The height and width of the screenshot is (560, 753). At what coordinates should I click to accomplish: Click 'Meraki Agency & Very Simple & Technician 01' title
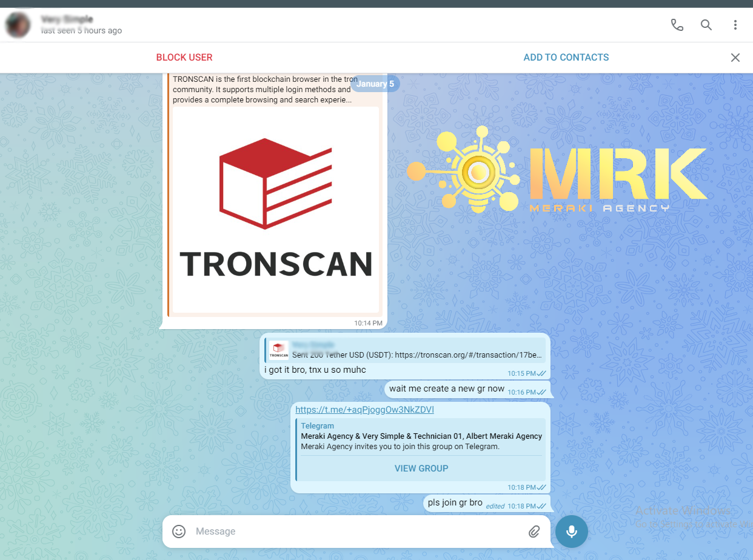421,436
